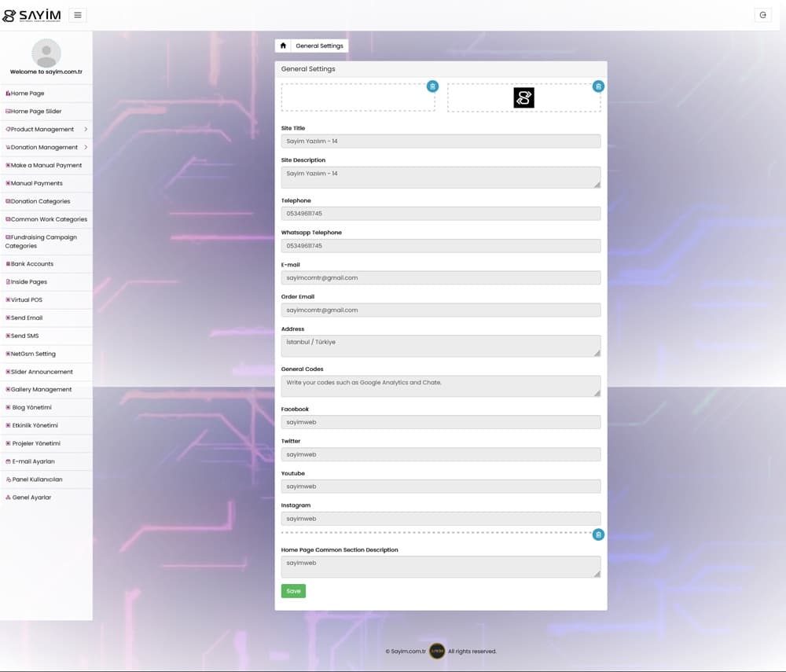Image resolution: width=786 pixels, height=672 pixels.
Task: Click the black logo thumbnail preview
Action: pyautogui.click(x=523, y=97)
